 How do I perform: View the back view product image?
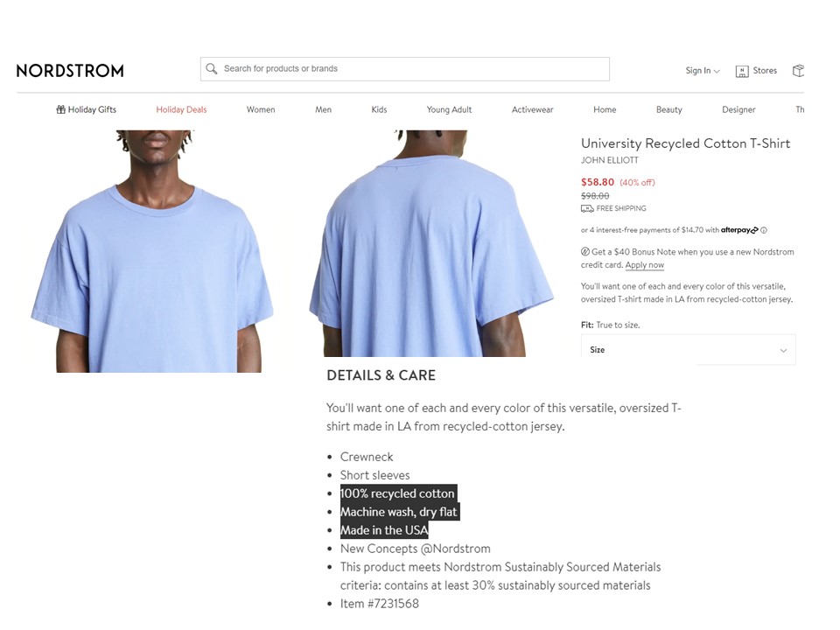click(431, 243)
